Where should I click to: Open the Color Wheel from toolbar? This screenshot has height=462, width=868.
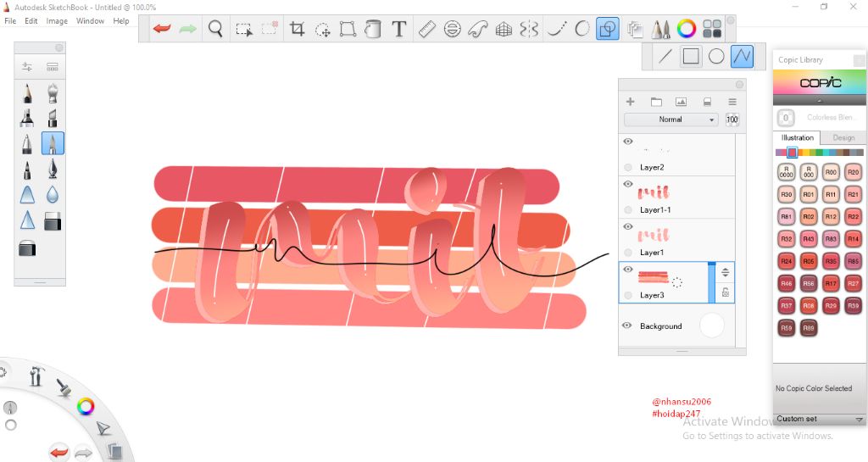click(x=687, y=29)
